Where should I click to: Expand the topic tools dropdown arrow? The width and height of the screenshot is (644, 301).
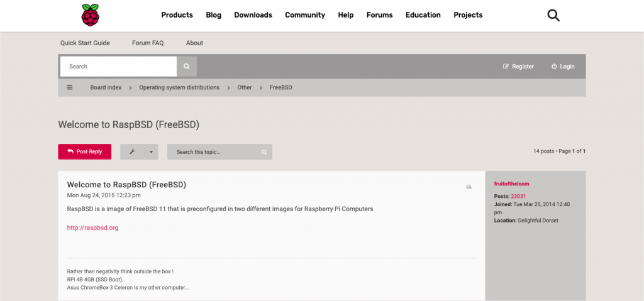click(151, 152)
